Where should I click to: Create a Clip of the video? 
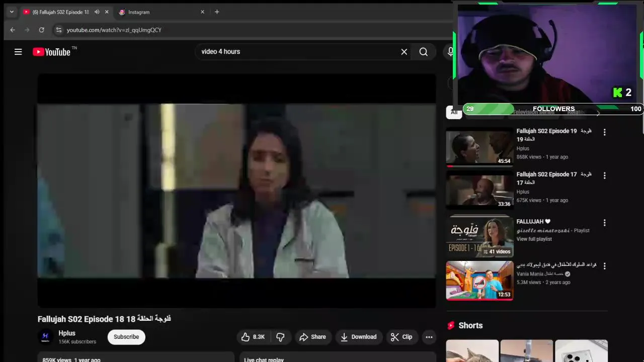pyautogui.click(x=401, y=337)
